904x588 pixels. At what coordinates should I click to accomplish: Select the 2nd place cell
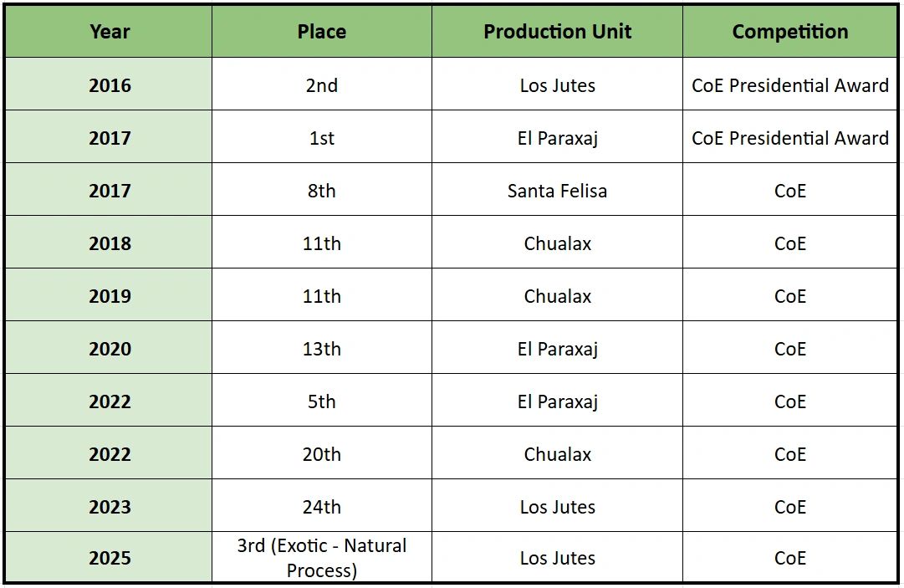tap(321, 85)
